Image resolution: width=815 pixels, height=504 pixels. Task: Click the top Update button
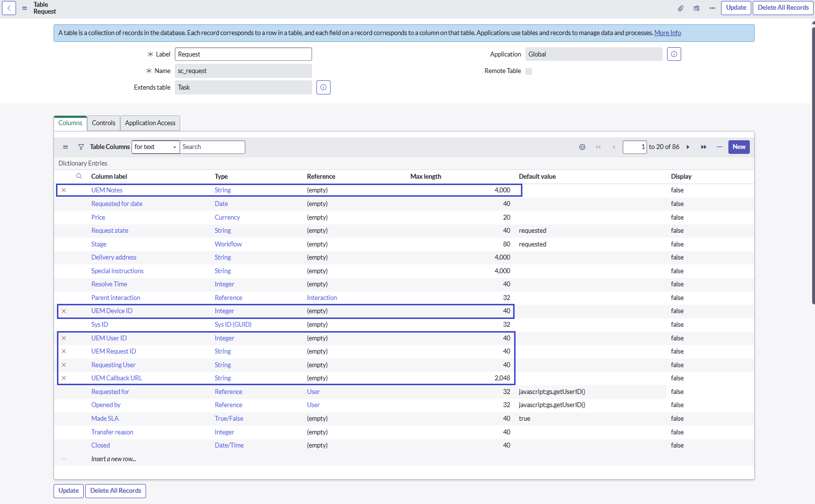(x=736, y=8)
